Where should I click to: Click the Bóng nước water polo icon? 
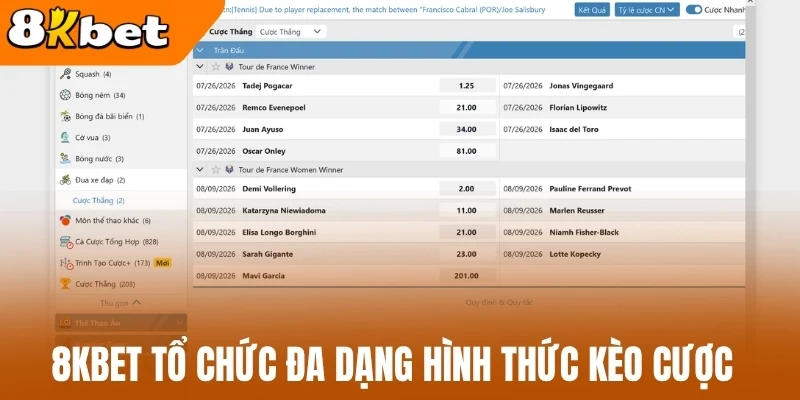pos(65,159)
